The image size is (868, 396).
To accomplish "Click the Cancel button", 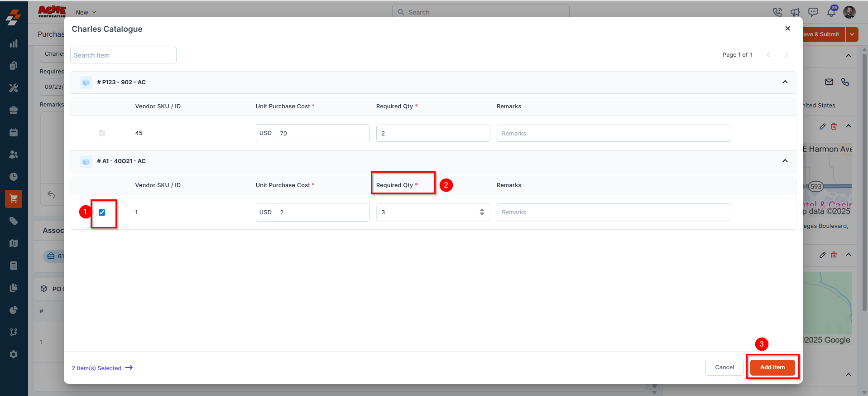I will 724,367.
